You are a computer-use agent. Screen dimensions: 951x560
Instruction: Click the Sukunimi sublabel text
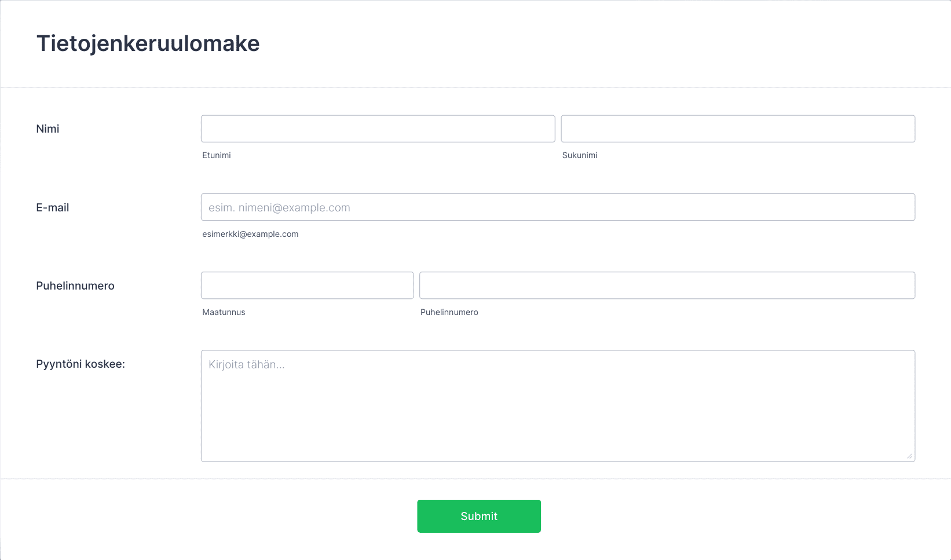pos(580,155)
